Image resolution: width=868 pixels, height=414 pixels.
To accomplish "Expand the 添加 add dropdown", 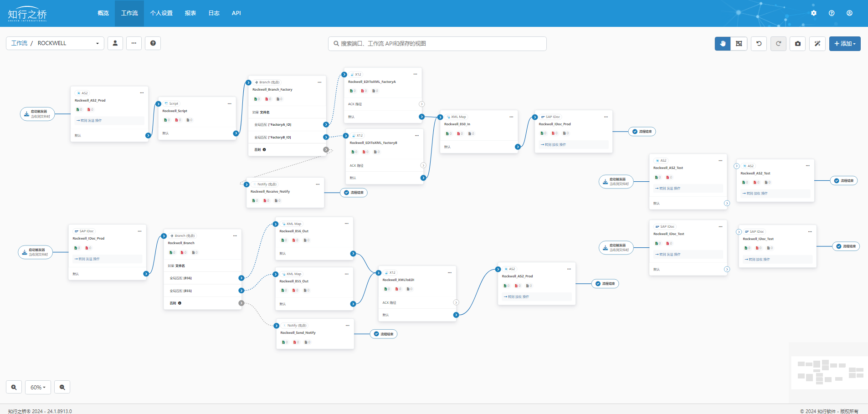I will (x=844, y=44).
